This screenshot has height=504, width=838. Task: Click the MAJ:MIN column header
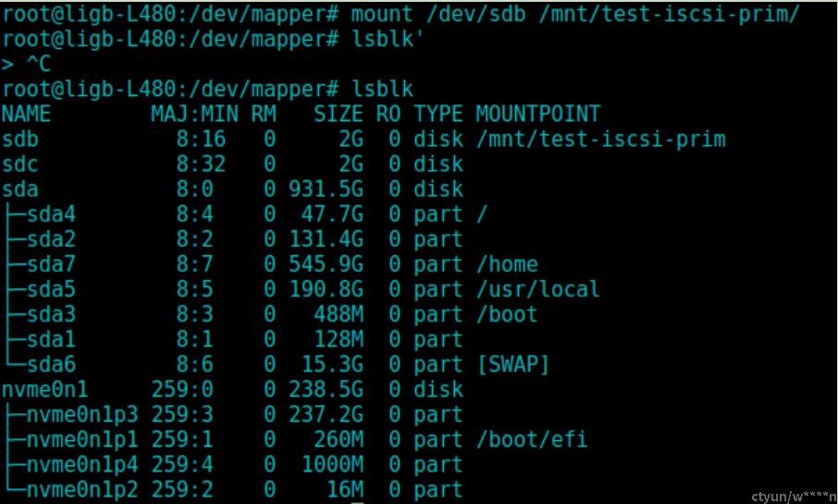(194, 115)
